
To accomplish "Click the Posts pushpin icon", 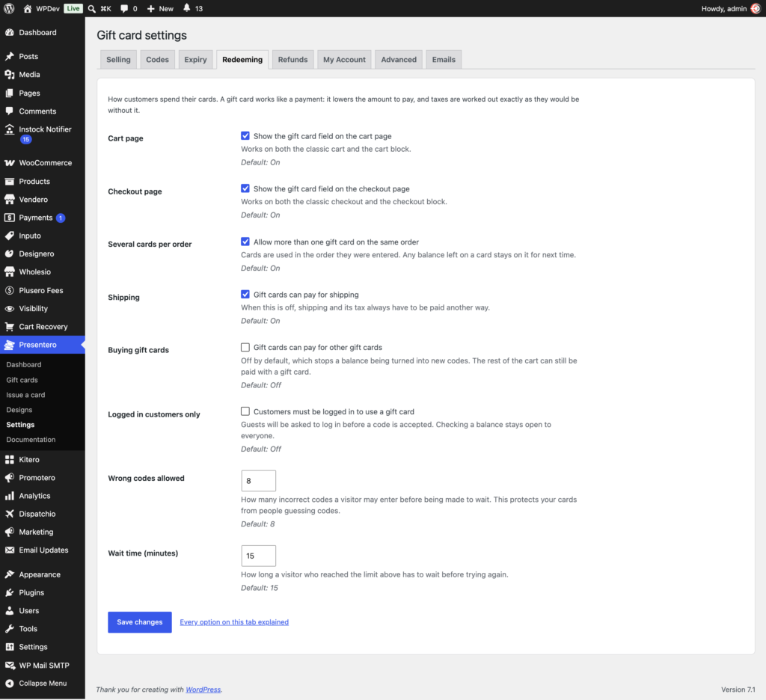I will [9, 56].
